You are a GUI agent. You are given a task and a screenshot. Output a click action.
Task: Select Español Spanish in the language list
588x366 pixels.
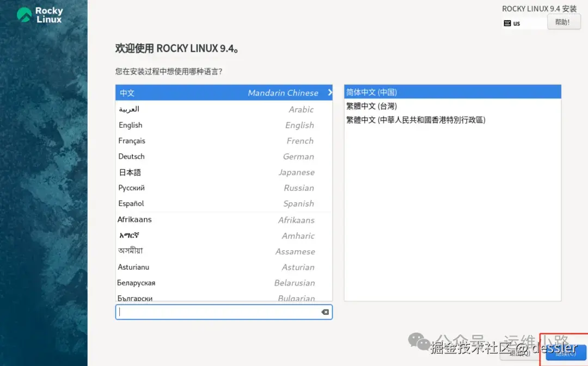tap(224, 203)
